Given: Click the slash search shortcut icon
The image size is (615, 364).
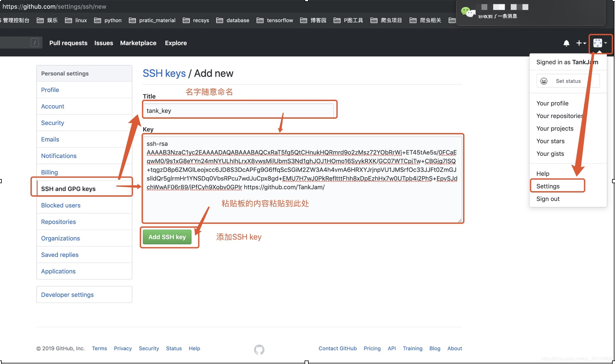Looking at the screenshot, I should [x=35, y=43].
